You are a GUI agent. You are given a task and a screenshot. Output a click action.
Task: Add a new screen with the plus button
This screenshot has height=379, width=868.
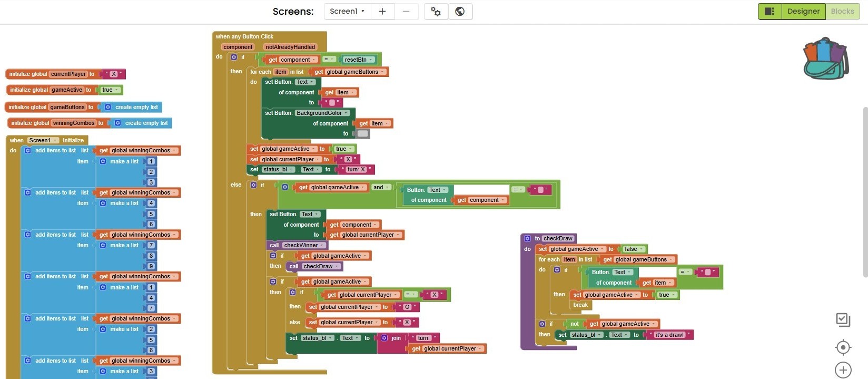click(382, 11)
